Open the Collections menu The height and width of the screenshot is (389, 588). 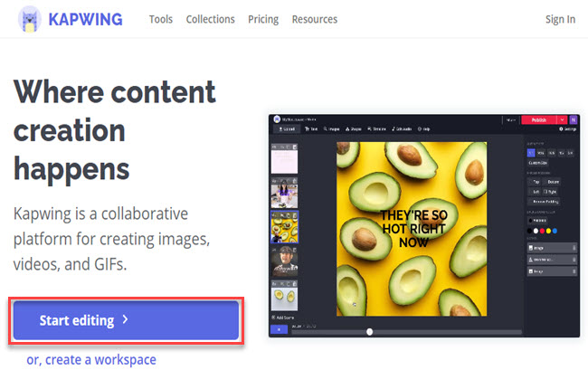[x=210, y=19]
